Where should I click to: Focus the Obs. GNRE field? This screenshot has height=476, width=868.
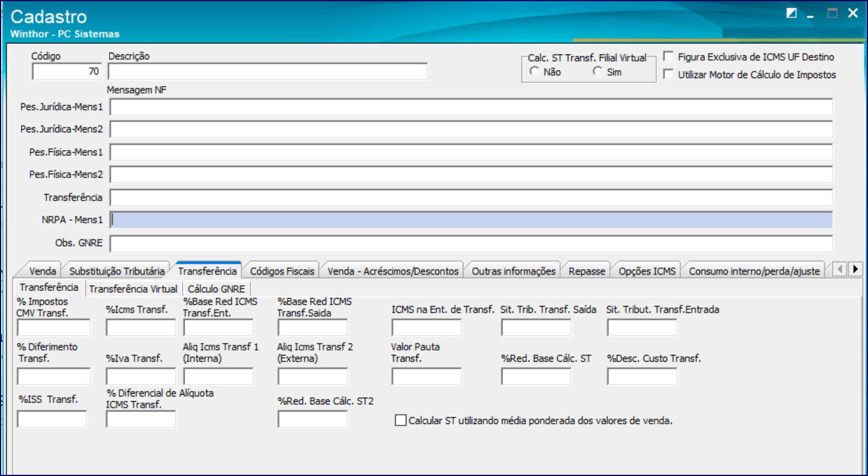click(471, 244)
